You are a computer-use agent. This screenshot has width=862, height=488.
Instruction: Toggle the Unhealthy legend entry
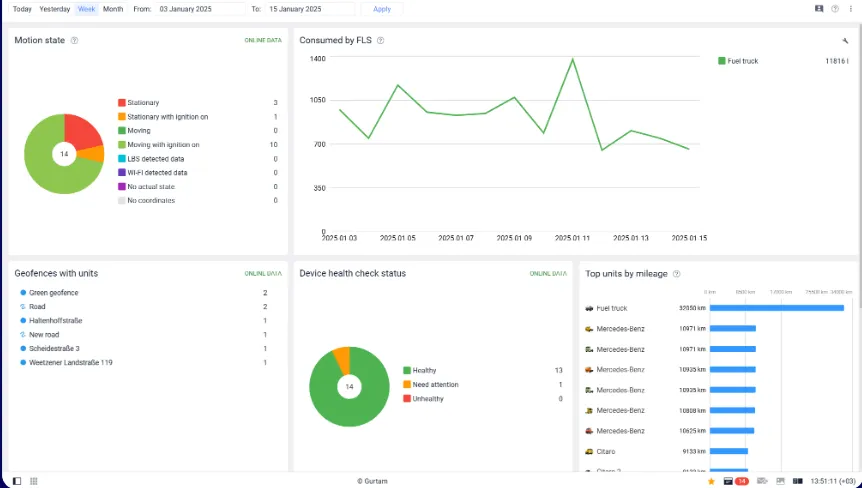tap(423, 399)
